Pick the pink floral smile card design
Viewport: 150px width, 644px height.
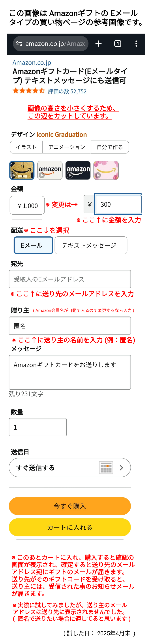coord(106,170)
